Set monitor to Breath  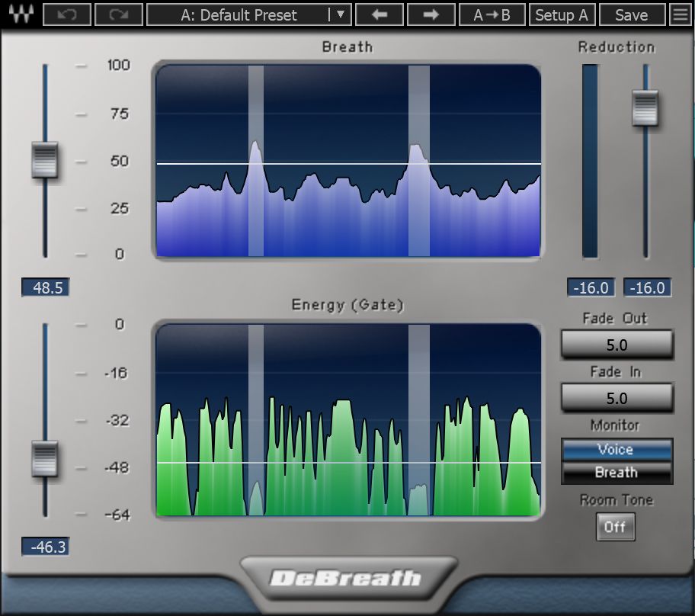pos(616,473)
